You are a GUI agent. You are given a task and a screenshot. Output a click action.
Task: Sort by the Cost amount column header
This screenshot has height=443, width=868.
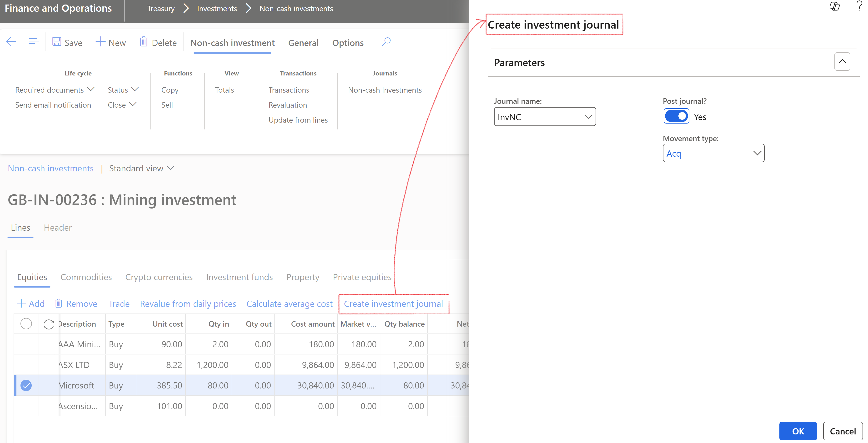313,324
